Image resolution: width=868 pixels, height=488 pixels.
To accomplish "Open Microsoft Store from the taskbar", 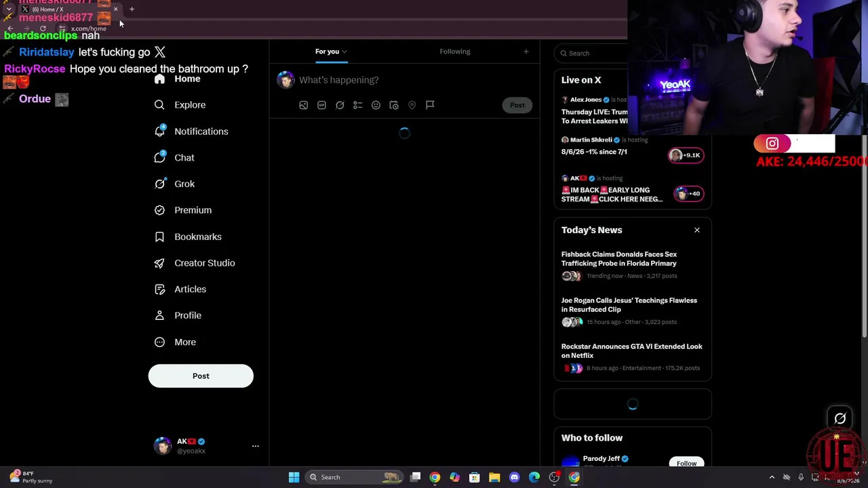I will coord(475,477).
